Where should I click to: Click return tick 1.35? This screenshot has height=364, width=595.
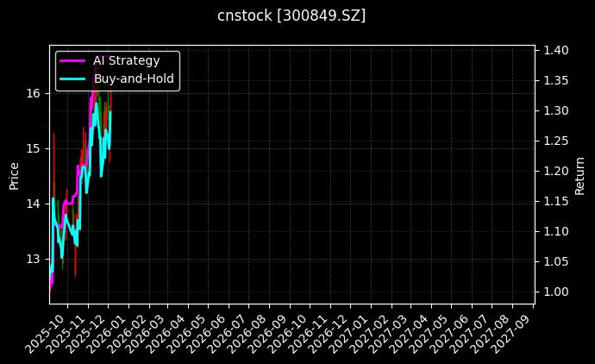pos(556,80)
